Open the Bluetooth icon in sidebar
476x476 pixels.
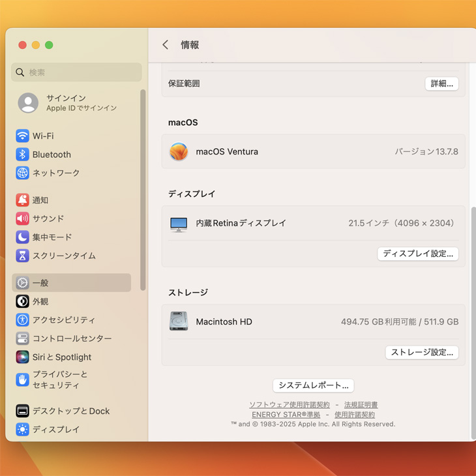coord(22,155)
